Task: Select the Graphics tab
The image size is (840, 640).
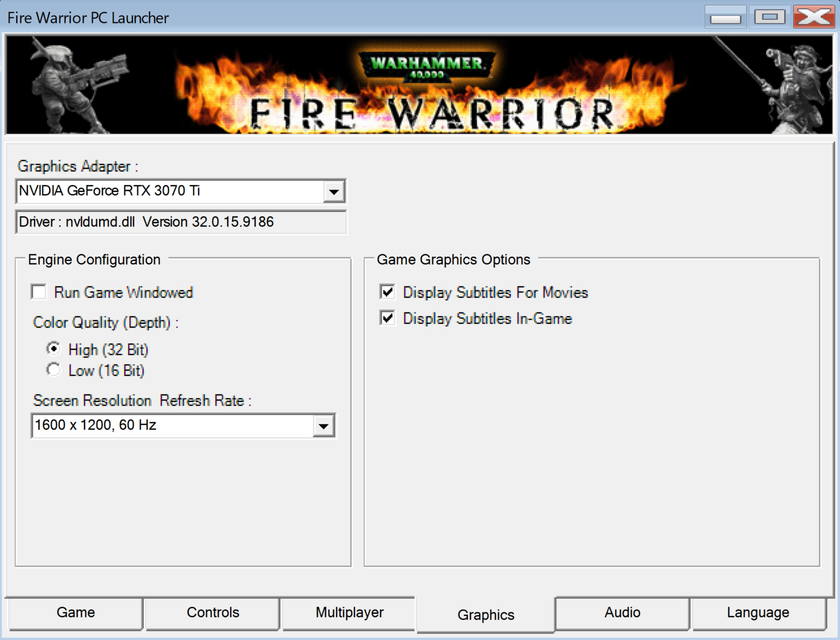Action: tap(486, 615)
